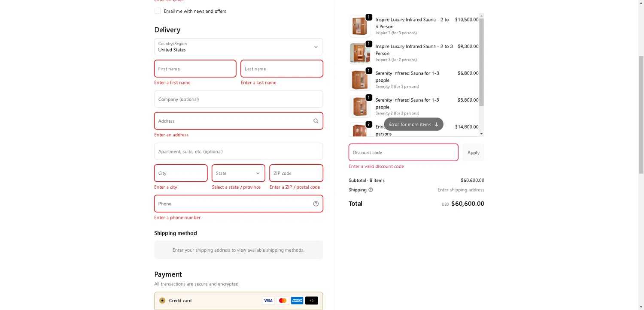Click the Serenity 3 sauna thumbnail

(360, 80)
